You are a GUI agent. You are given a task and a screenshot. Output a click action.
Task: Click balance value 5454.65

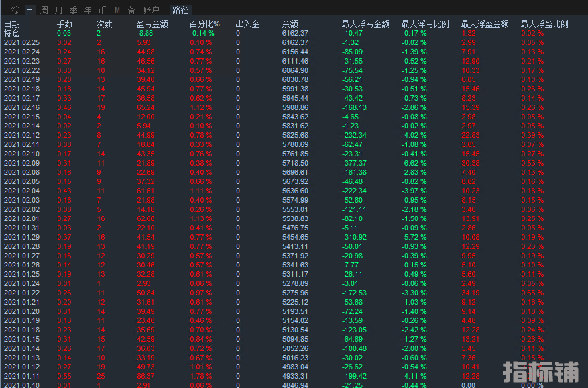295,237
